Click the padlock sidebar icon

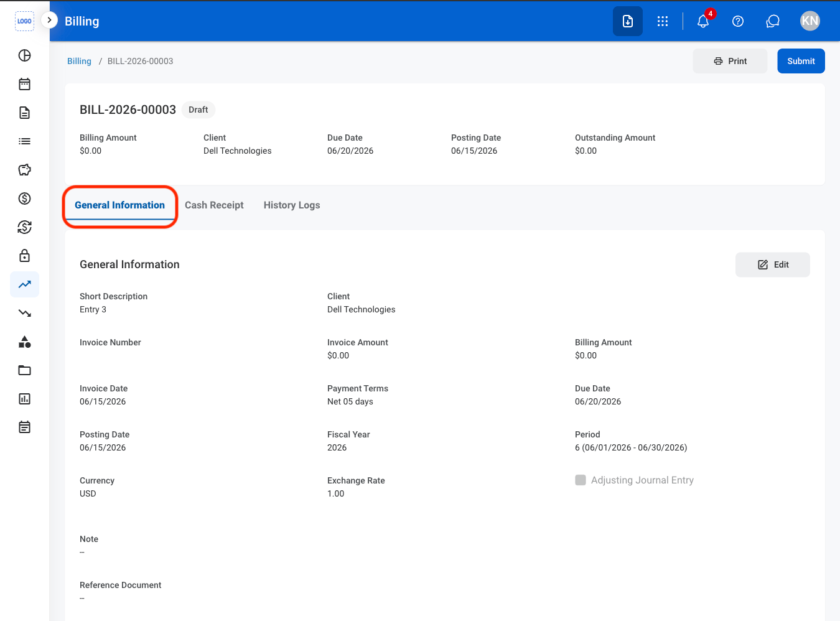click(x=24, y=256)
